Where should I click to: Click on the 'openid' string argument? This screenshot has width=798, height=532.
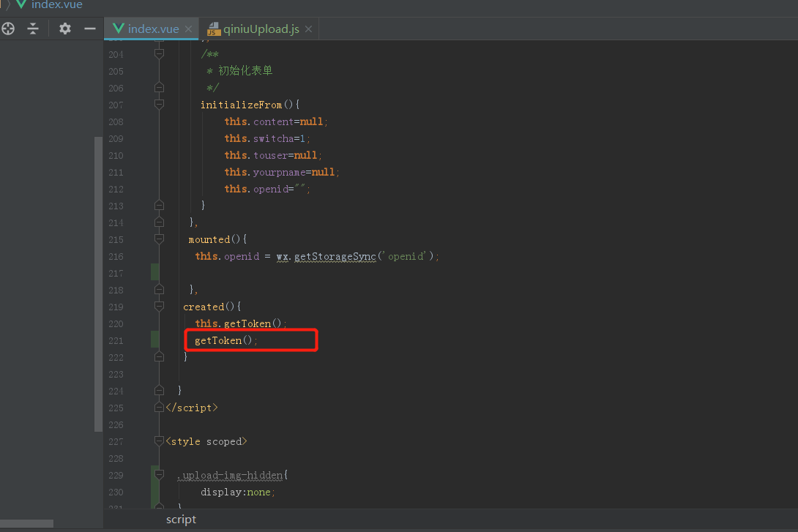[406, 256]
